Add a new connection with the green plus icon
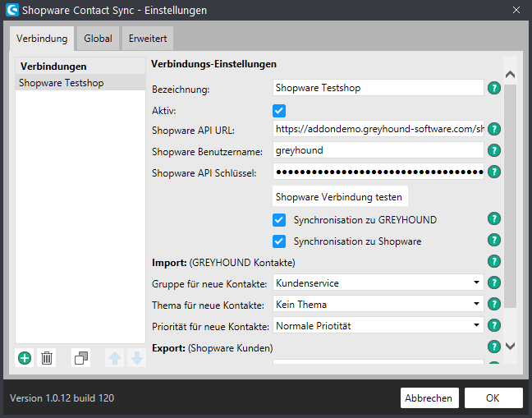 25,358
